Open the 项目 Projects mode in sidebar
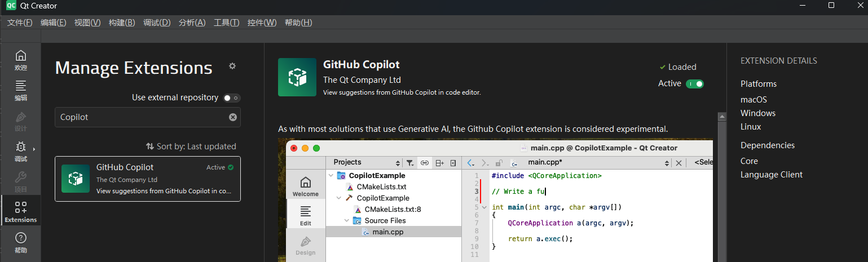This screenshot has width=868, height=262. coord(20,183)
